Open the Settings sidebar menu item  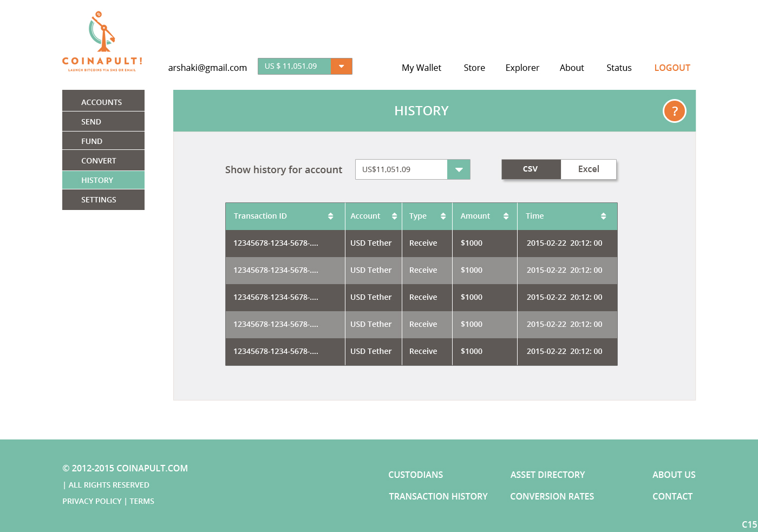point(103,200)
